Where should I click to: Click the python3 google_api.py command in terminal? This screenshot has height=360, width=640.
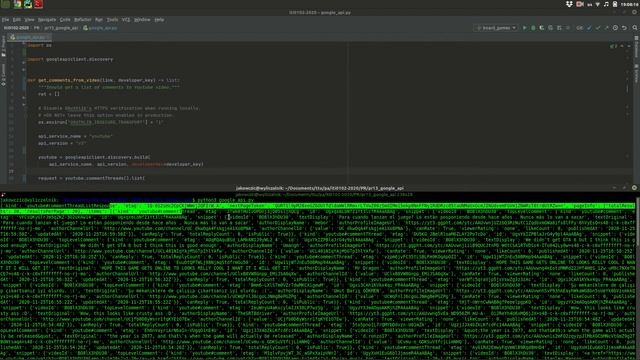click(226, 200)
